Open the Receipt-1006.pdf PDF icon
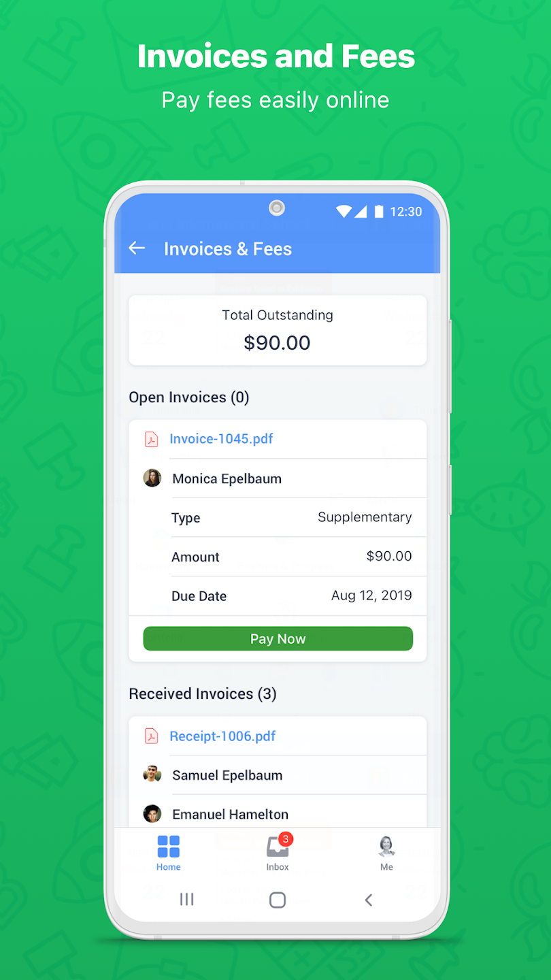 151,736
